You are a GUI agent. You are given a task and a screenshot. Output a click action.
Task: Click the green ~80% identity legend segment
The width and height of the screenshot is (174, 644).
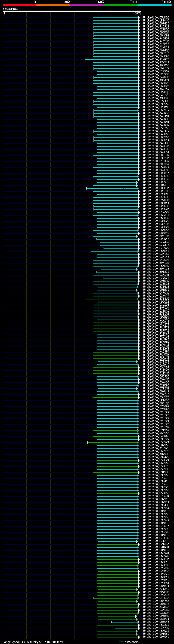[120, 5]
